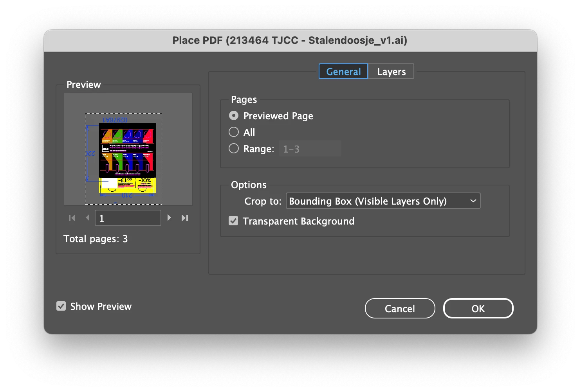Open the Crop to dropdown
The width and height of the screenshot is (581, 392).
383,201
